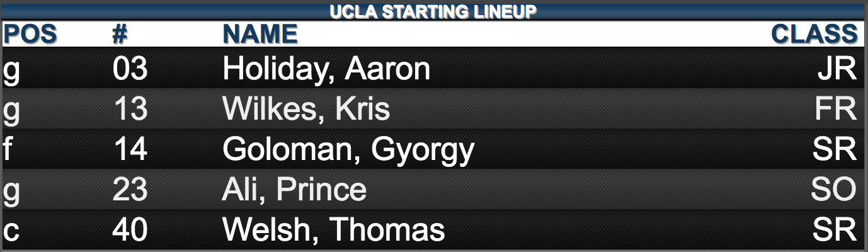Select player name Holiday, Aaron
Viewport: 868px width, 252px height.
[x=326, y=70]
